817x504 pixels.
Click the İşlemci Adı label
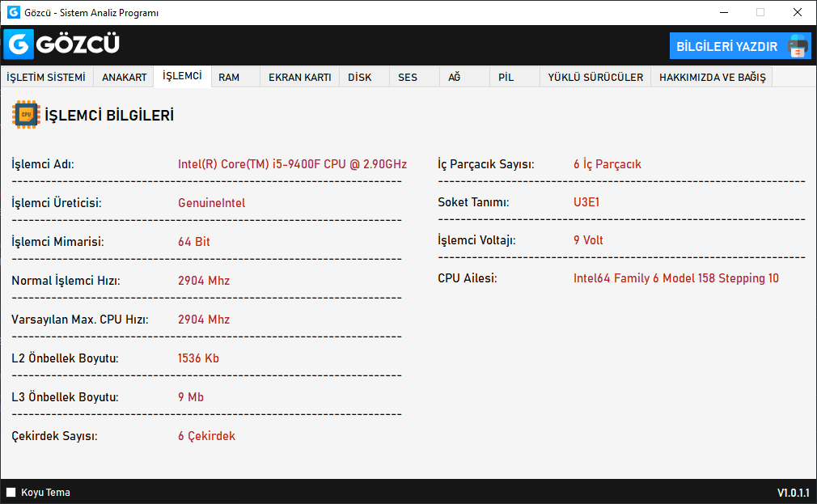click(x=43, y=164)
